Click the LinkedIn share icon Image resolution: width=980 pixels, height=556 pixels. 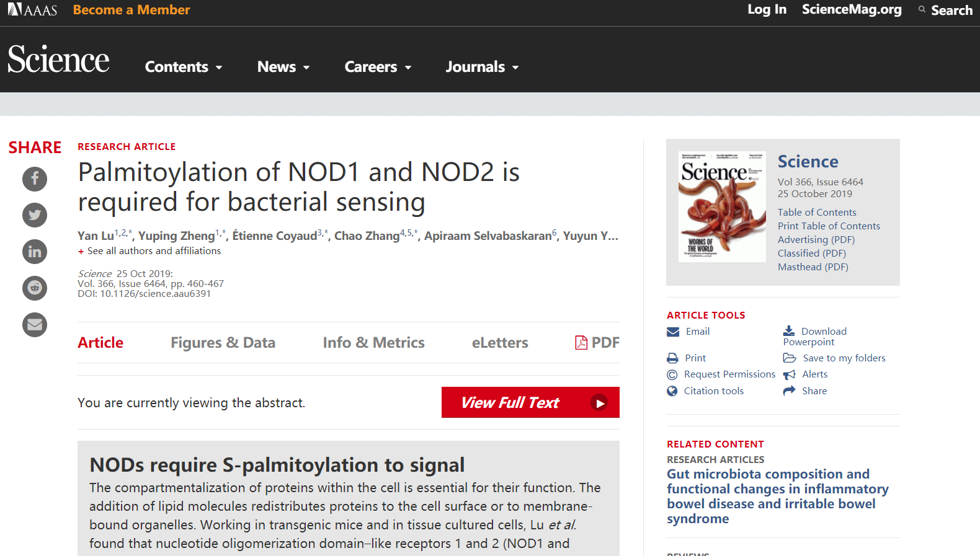click(x=35, y=252)
